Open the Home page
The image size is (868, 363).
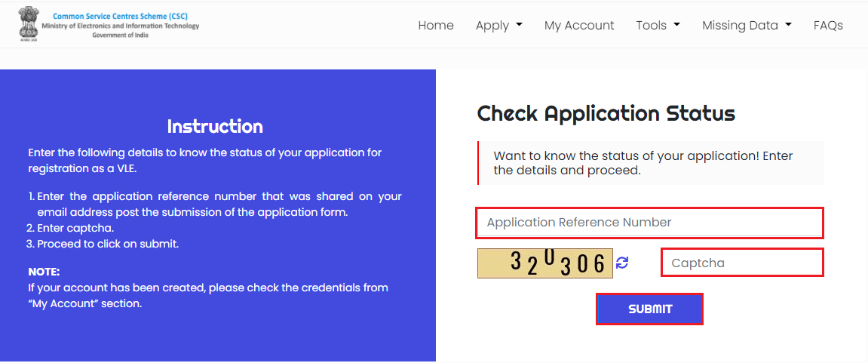[436, 26]
